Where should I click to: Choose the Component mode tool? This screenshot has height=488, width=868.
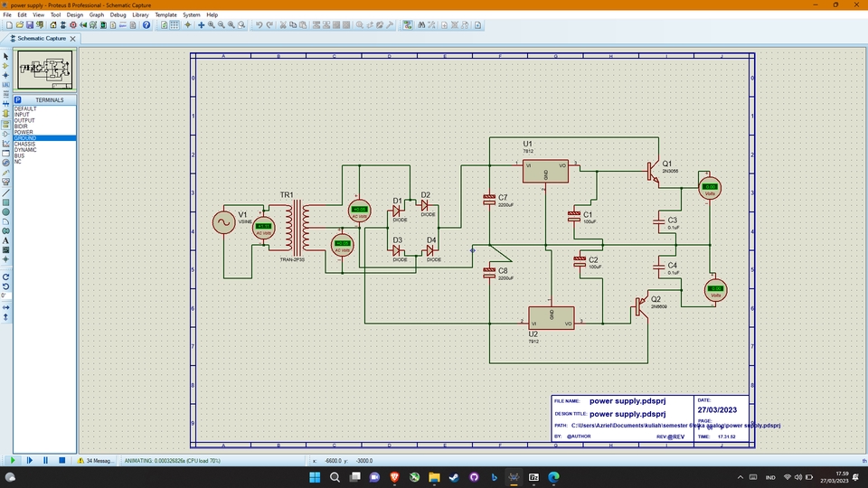(x=5, y=66)
